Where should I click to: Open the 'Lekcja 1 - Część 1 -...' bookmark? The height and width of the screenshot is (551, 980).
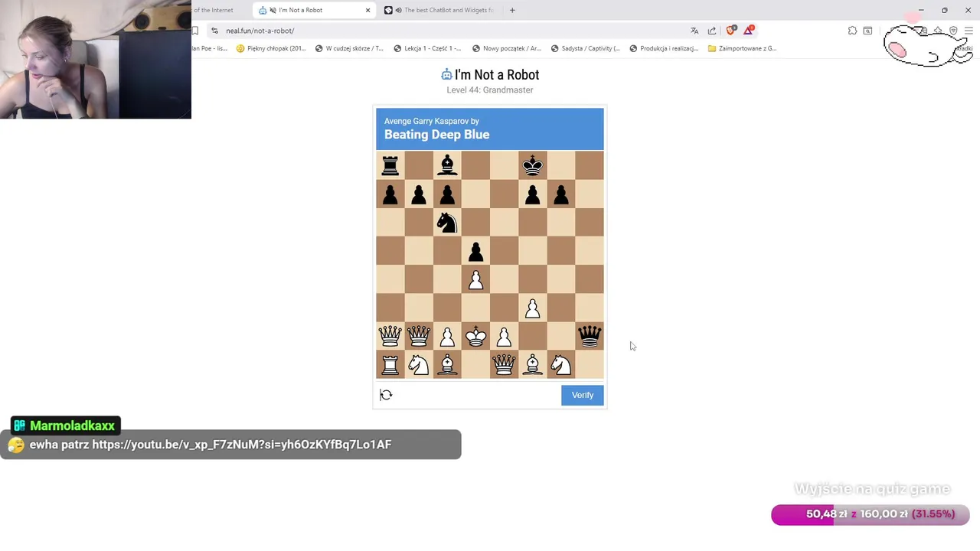pyautogui.click(x=427, y=48)
